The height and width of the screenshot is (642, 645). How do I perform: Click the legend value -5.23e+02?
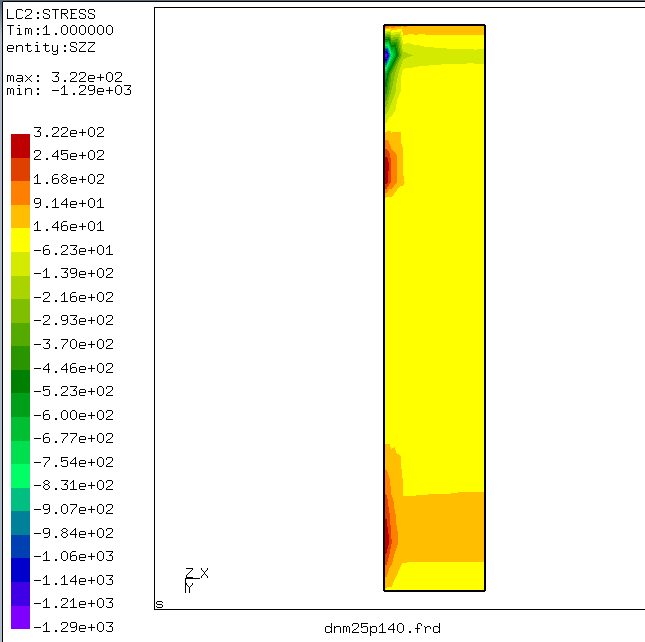(x=73, y=391)
